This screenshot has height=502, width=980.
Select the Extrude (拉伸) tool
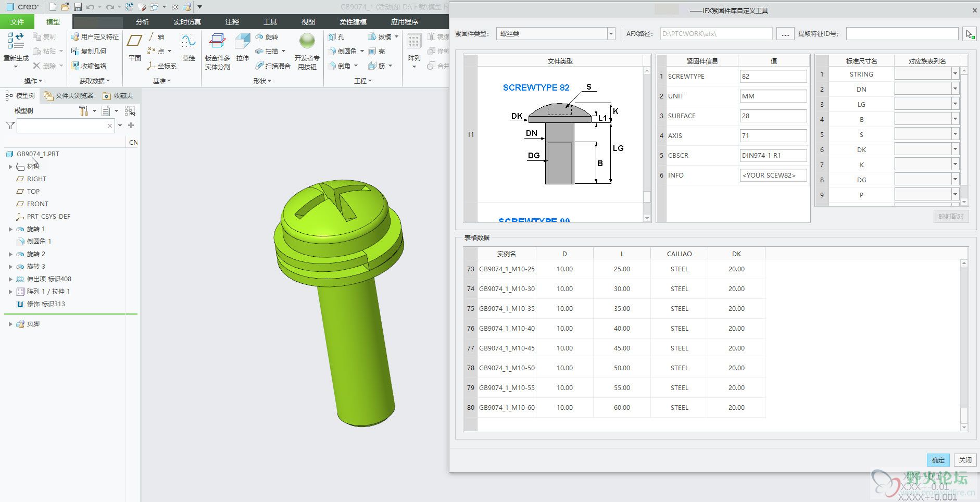(243, 47)
